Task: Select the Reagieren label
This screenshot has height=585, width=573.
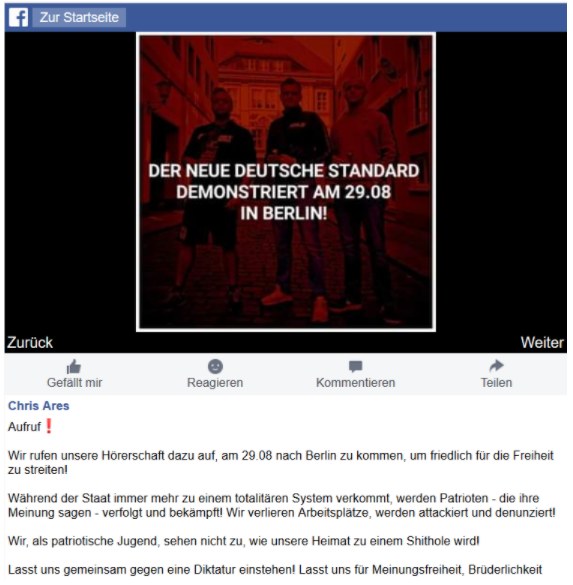Action: point(215,382)
